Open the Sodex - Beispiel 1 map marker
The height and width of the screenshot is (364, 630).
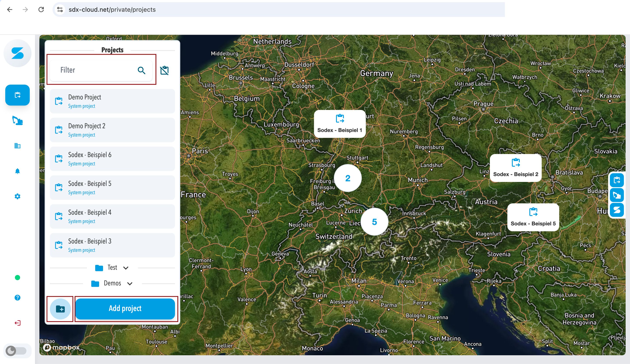[x=340, y=124]
